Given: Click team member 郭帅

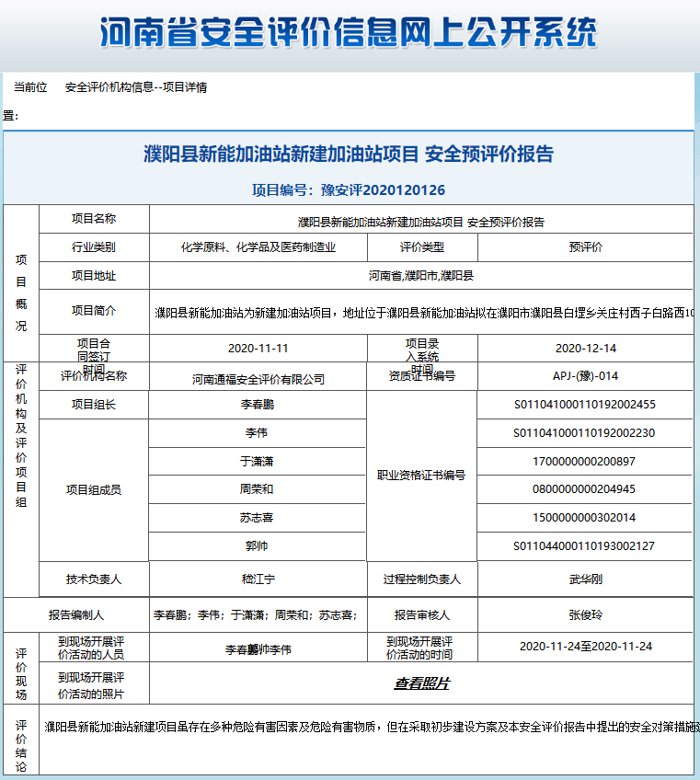Looking at the screenshot, I should coord(257,546).
